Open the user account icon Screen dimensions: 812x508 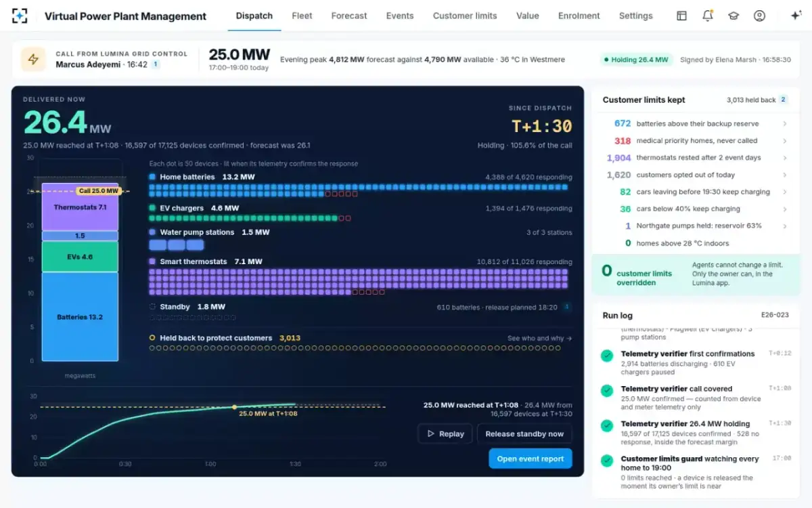coord(759,16)
